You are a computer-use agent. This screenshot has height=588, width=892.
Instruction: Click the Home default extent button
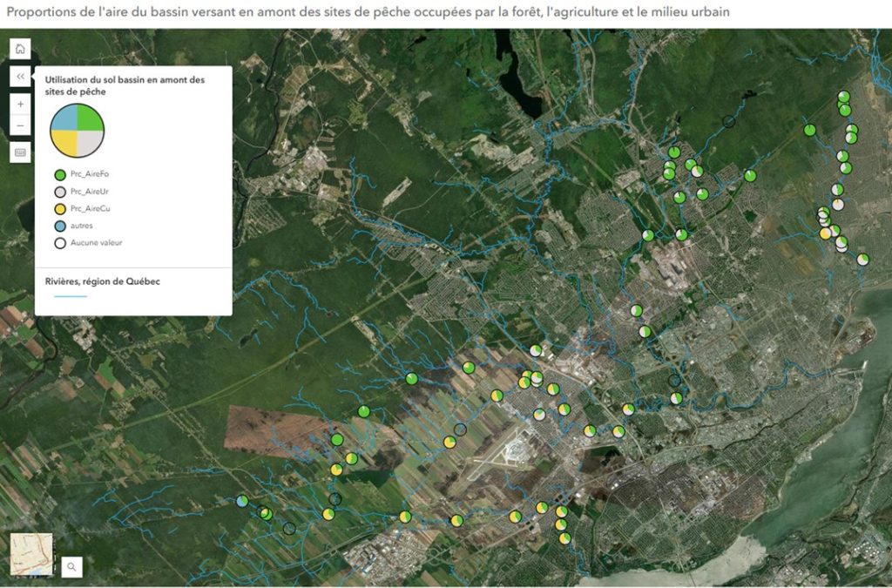point(20,49)
